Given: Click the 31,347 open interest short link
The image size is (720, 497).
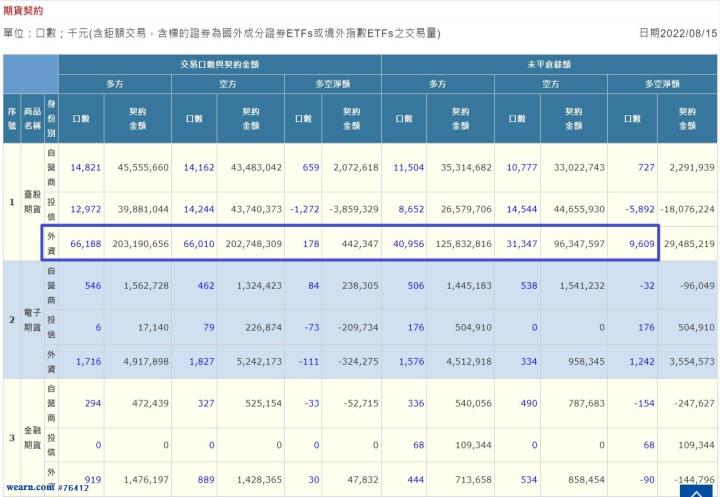Looking at the screenshot, I should tap(523, 242).
